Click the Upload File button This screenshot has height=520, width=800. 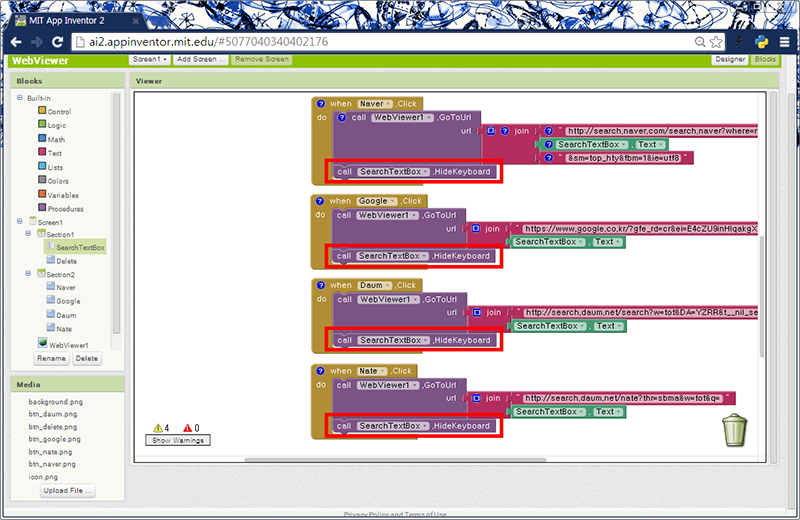pos(67,490)
